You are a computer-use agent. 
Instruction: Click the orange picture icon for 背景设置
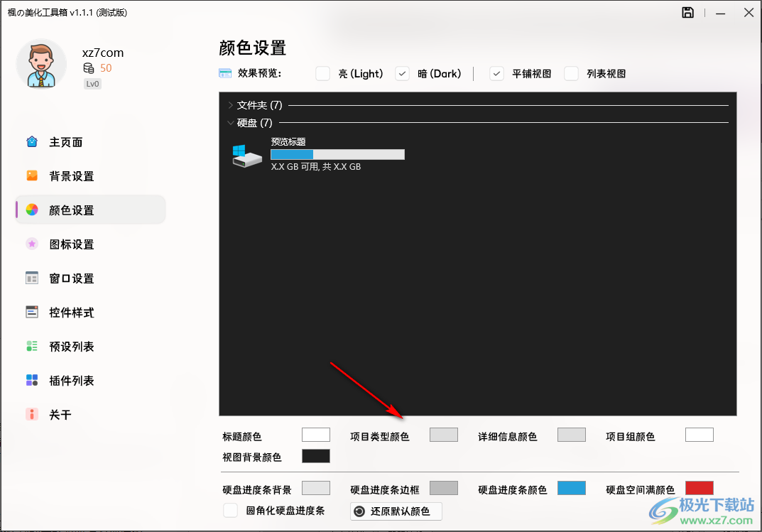[32, 176]
